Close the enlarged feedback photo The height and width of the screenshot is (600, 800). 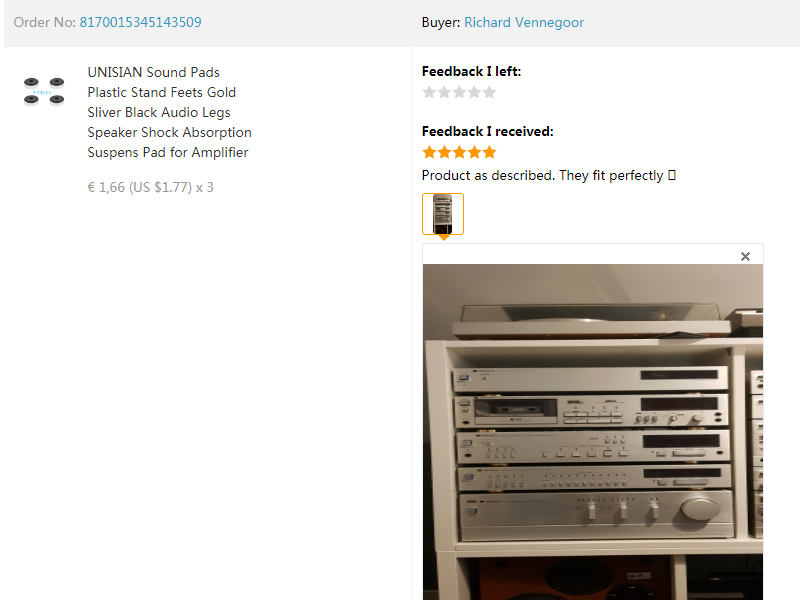click(745, 256)
